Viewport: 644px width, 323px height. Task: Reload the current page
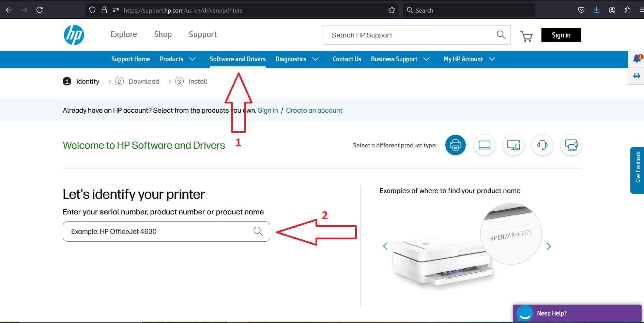tap(40, 10)
